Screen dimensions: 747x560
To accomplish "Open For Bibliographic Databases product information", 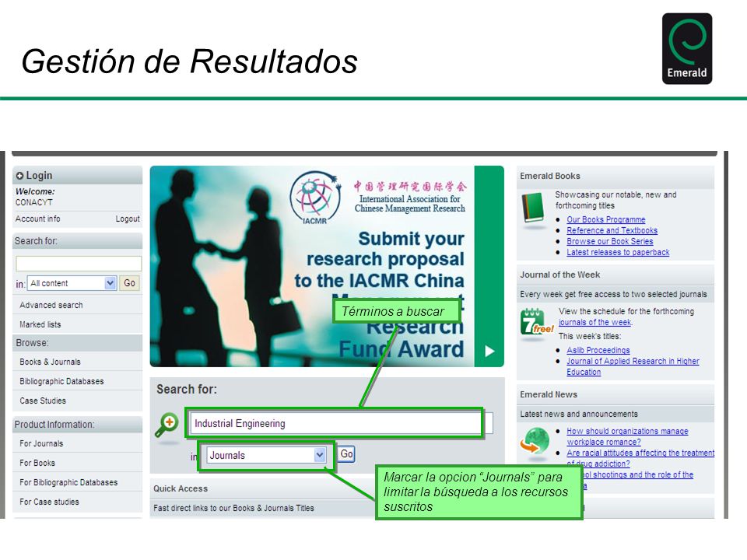I will (68, 482).
